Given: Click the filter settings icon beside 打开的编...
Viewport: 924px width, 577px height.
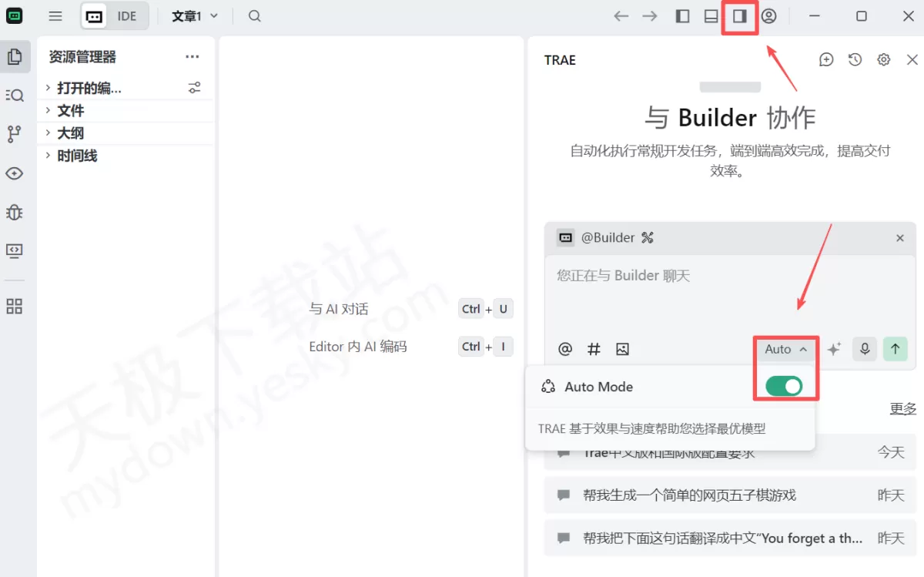Looking at the screenshot, I should pyautogui.click(x=195, y=88).
